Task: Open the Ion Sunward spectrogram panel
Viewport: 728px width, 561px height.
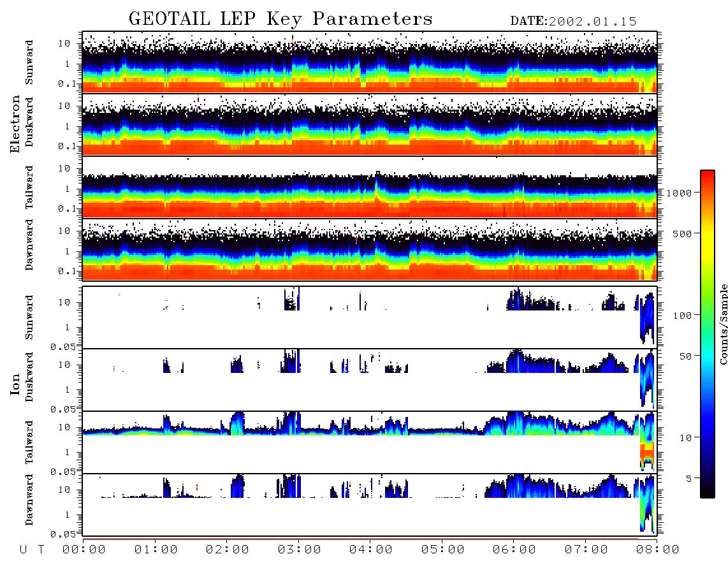Action: [x=370, y=317]
